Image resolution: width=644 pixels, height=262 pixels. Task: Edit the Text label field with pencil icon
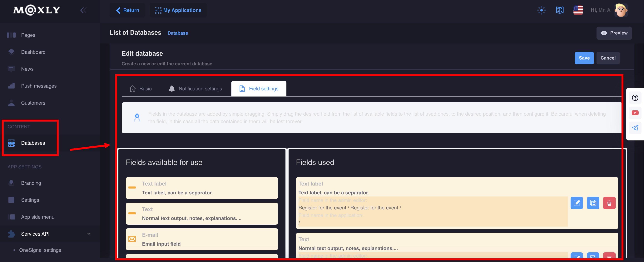tap(577, 203)
